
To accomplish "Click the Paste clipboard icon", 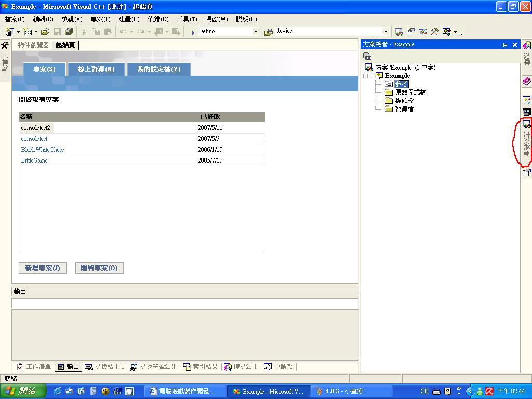I will click(108, 32).
